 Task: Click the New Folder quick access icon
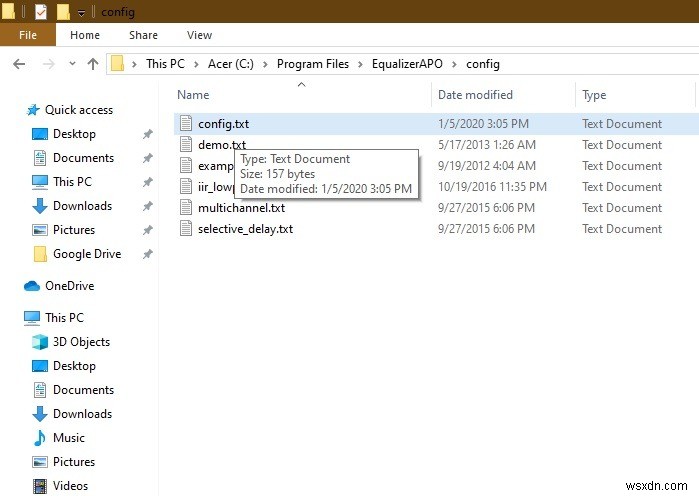[63, 12]
